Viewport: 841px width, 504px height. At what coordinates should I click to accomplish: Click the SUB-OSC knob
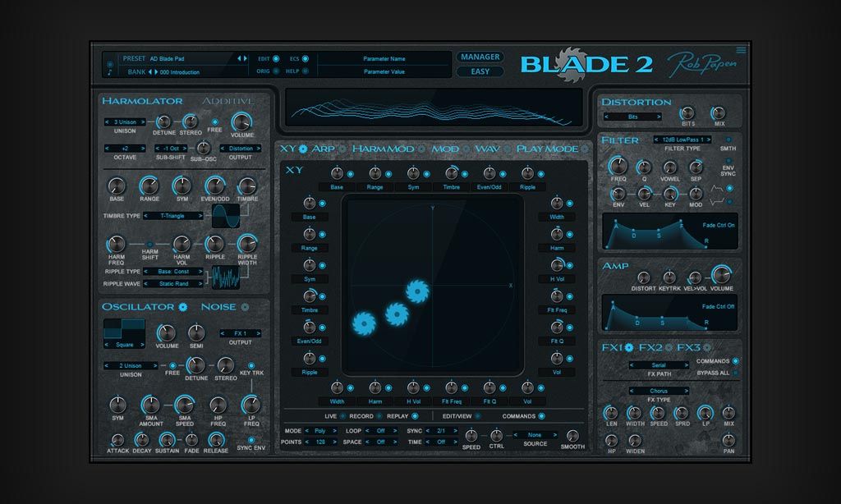[204, 148]
